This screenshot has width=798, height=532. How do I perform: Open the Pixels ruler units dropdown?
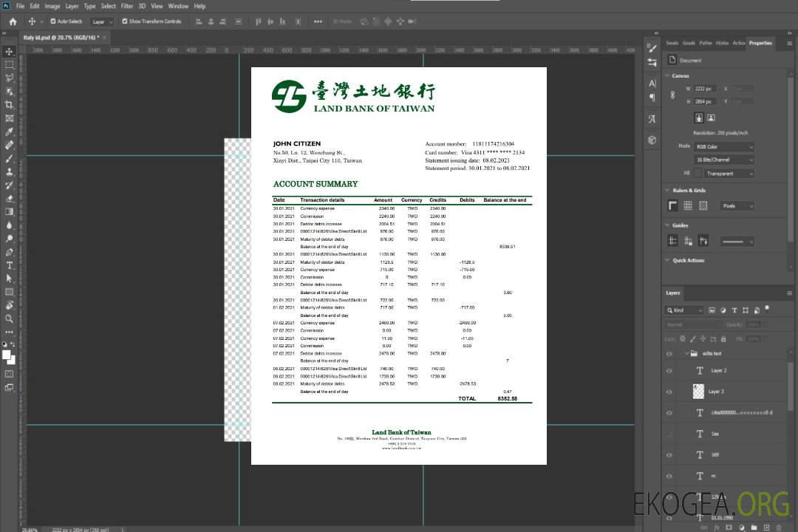(737, 206)
